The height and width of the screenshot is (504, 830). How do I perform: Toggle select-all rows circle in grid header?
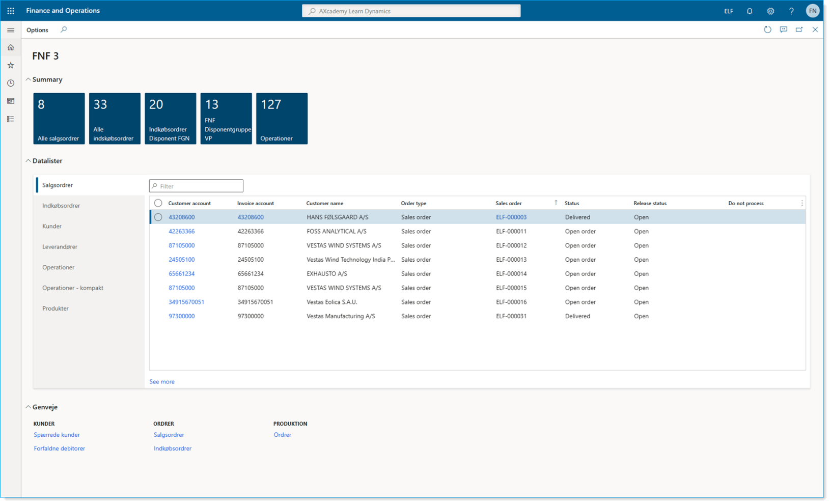[158, 203]
